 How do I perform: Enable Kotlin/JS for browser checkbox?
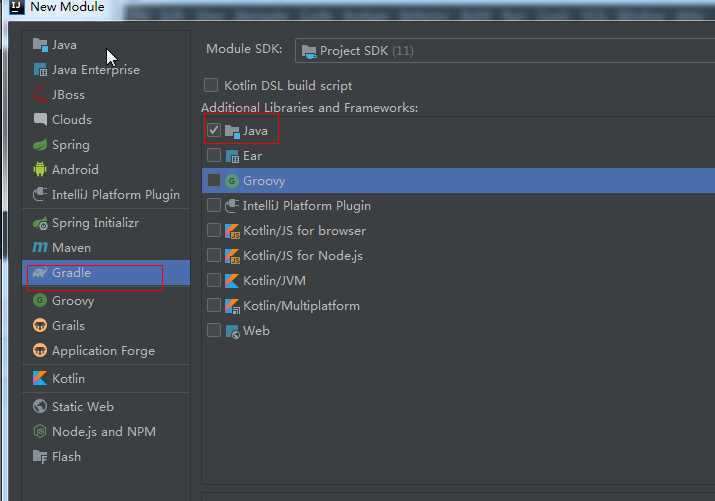tap(213, 230)
